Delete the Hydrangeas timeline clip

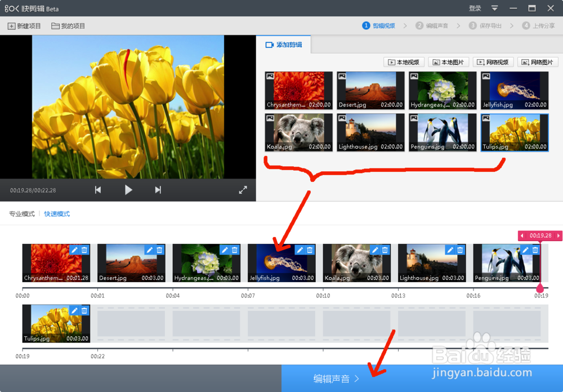click(234, 250)
